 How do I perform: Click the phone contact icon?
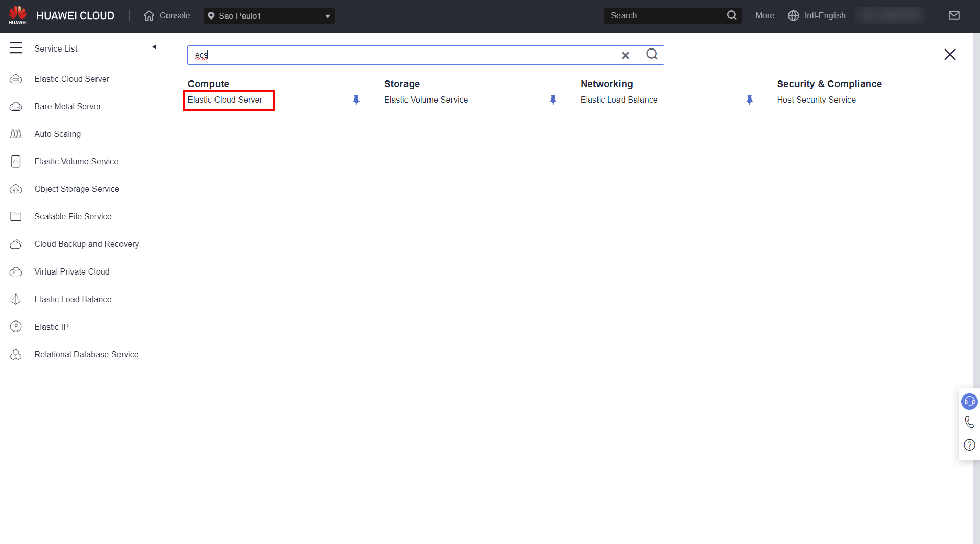coord(969,423)
